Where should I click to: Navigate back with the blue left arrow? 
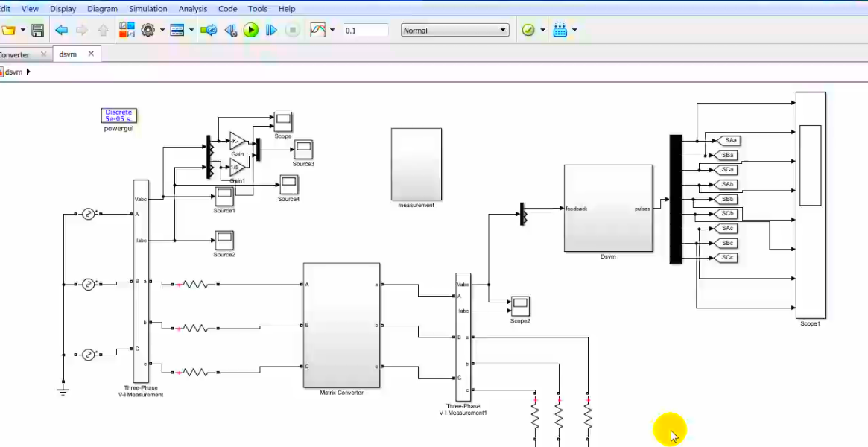tap(61, 31)
